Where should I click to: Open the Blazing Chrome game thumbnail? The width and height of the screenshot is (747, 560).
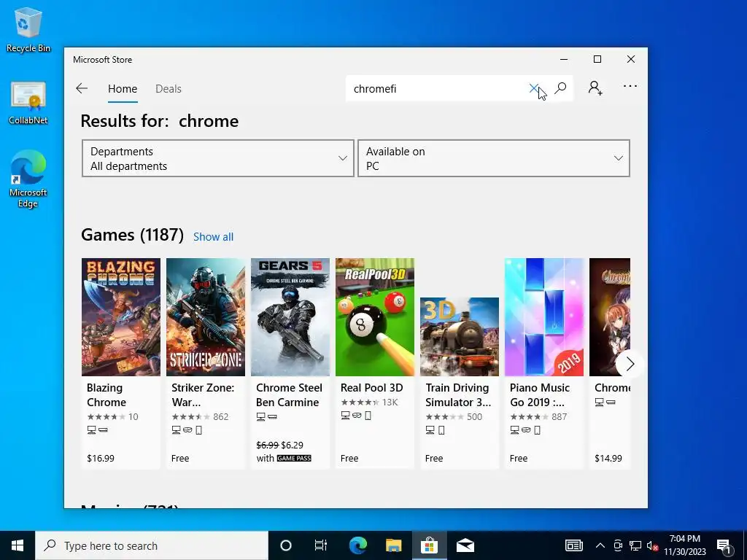121,317
